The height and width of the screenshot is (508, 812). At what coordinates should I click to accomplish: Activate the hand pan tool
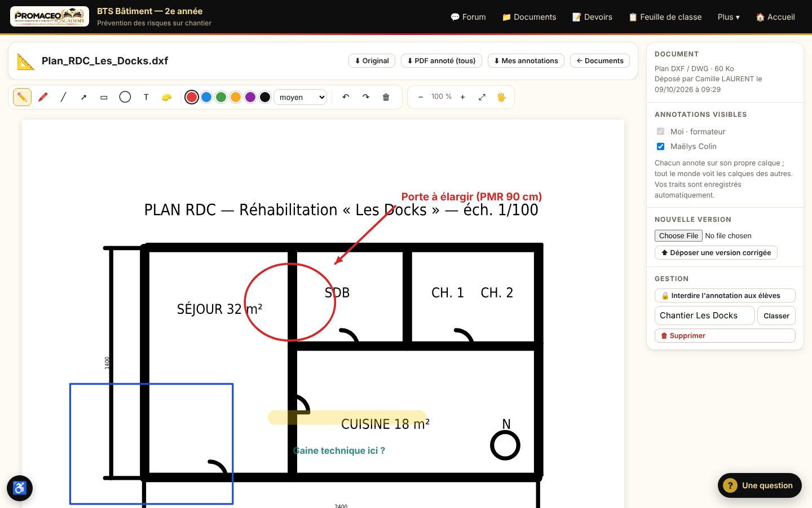[x=501, y=97]
